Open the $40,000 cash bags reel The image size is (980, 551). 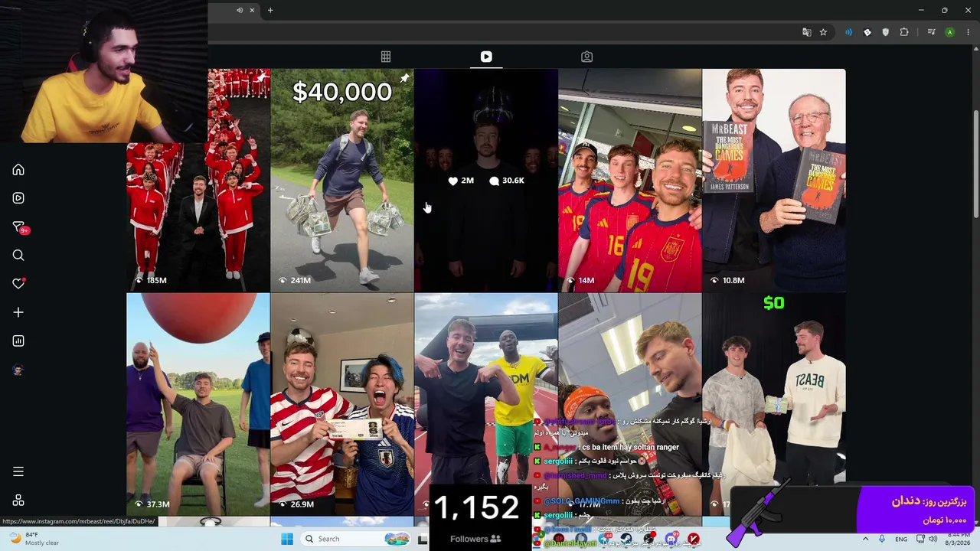coord(342,181)
